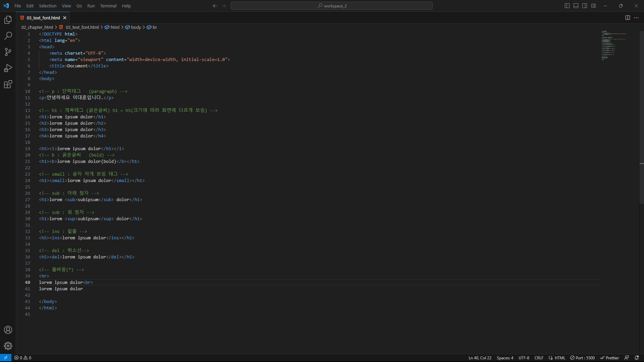Open the Accounts icon menu
Viewport: 644px width, 362px height.
tap(8, 330)
